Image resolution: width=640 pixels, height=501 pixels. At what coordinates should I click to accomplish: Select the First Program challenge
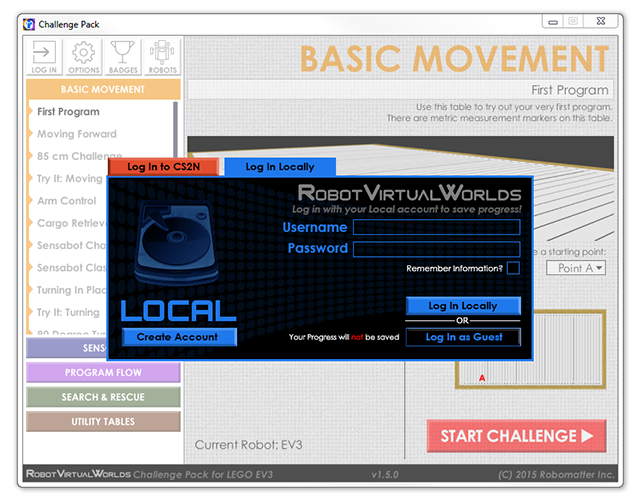point(68,111)
